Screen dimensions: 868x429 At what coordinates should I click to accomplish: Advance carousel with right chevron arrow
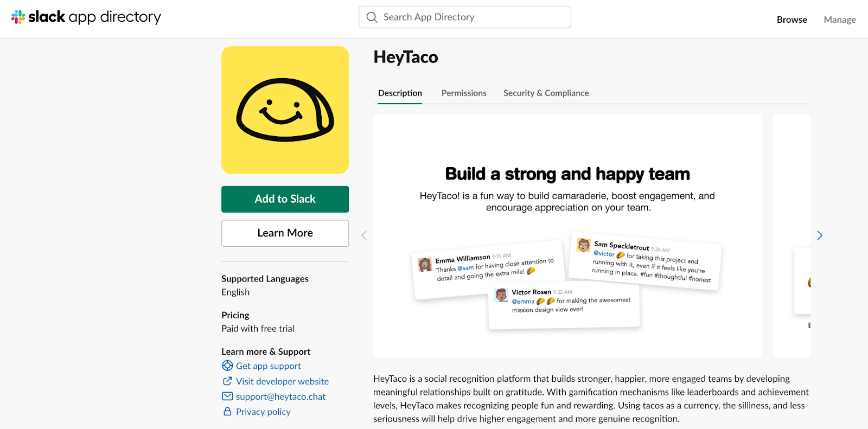point(820,235)
